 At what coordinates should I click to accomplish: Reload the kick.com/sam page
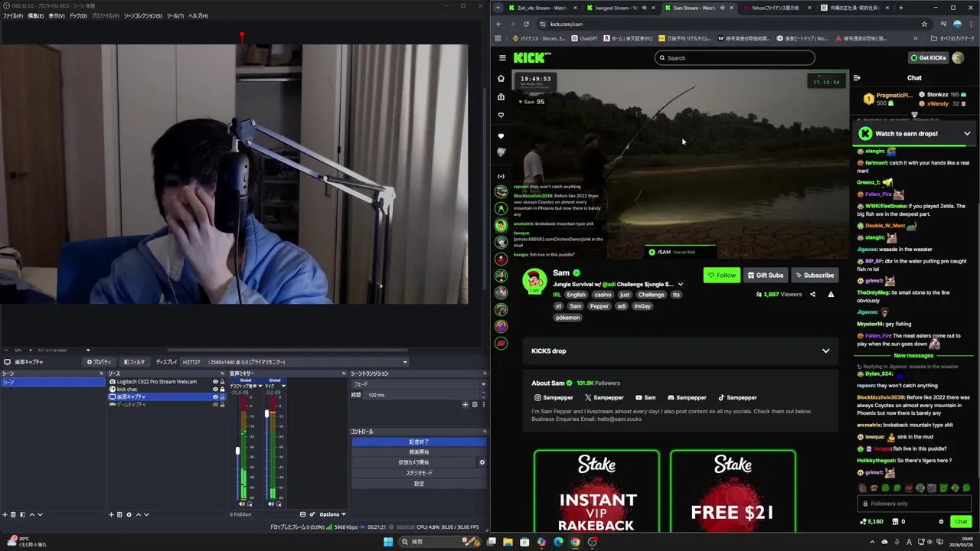526,24
